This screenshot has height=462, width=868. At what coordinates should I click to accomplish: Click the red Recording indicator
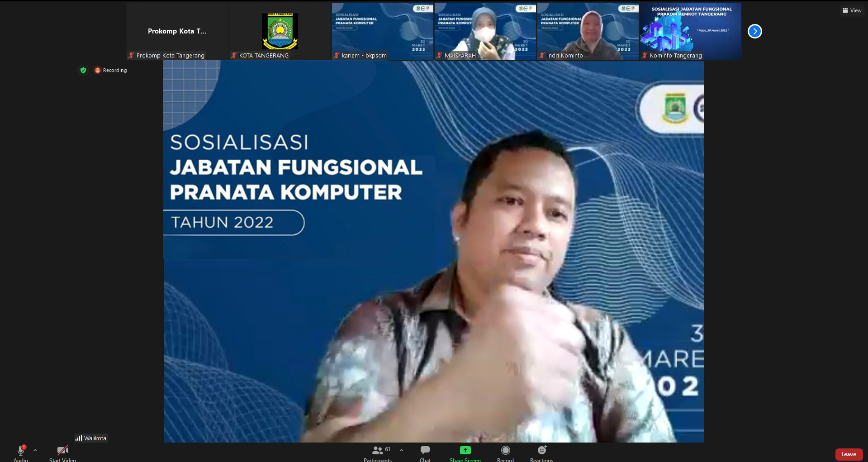[x=111, y=70]
